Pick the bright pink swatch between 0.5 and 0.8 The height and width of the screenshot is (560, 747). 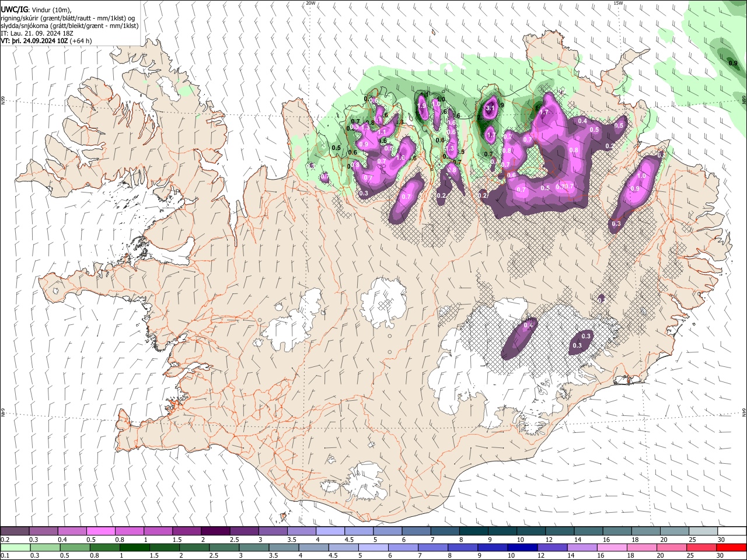point(100,531)
